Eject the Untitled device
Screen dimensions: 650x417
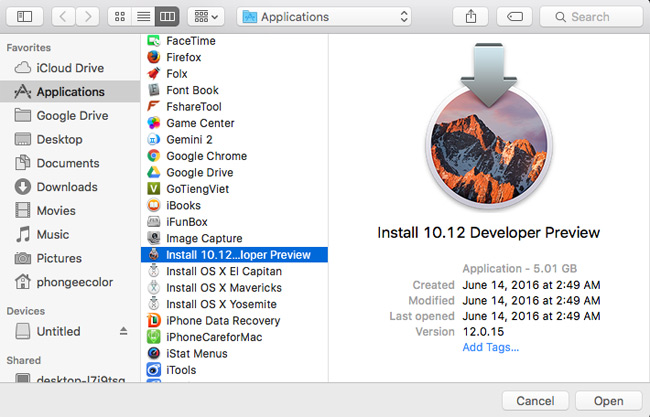pos(124,331)
